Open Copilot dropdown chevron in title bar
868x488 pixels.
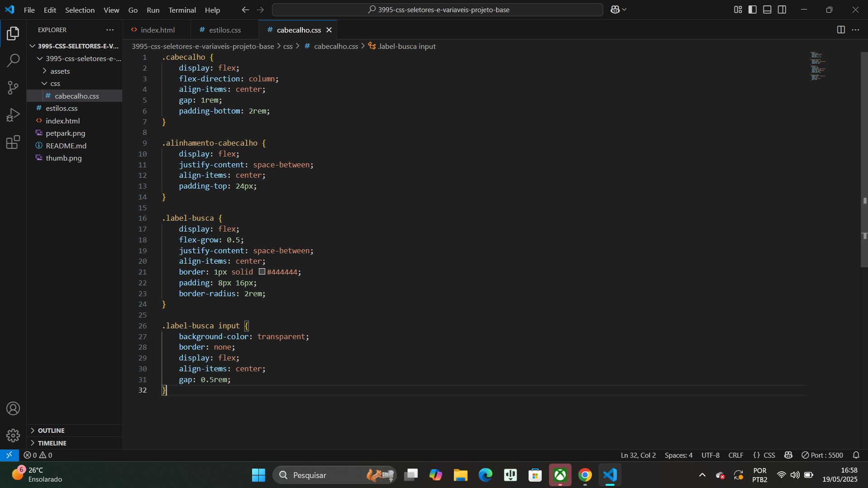(x=625, y=9)
